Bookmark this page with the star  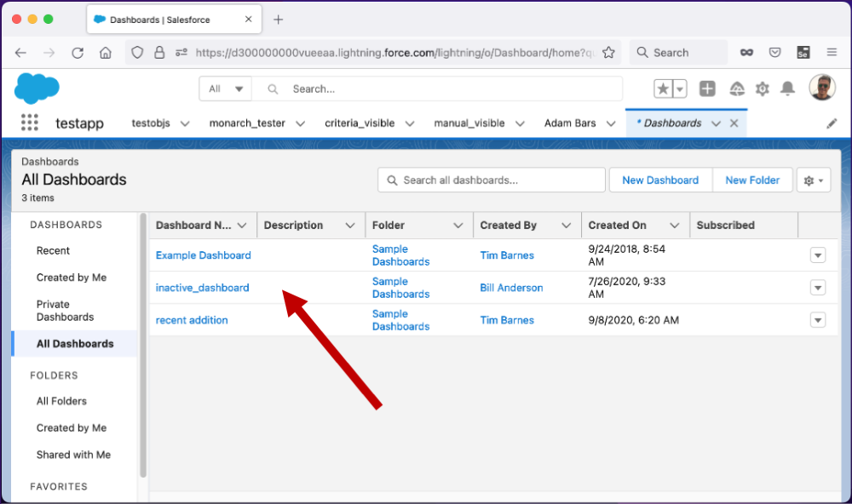(608, 53)
